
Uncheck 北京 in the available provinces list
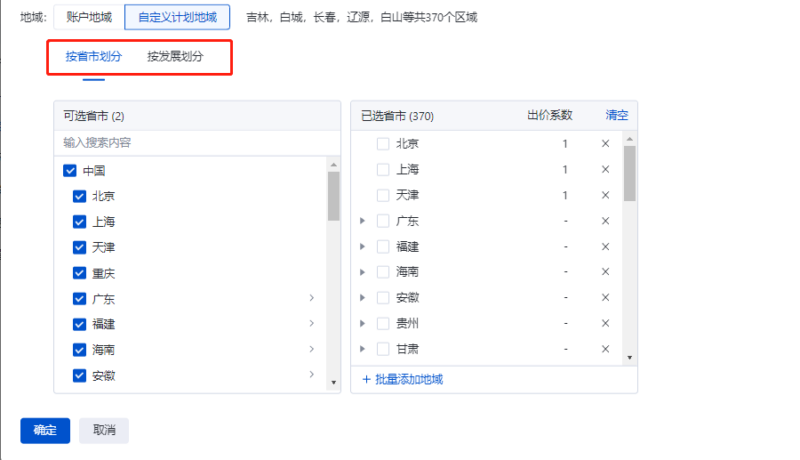pyautogui.click(x=80, y=196)
